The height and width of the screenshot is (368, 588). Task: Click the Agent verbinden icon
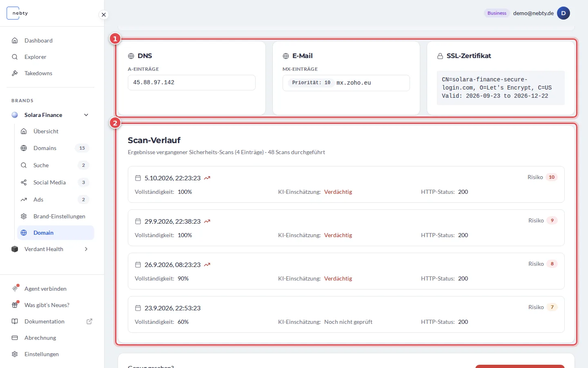click(15, 288)
